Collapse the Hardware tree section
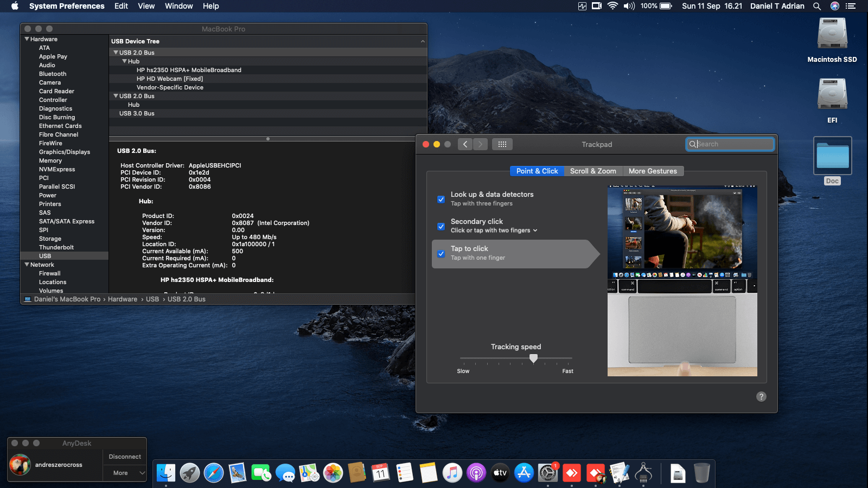Viewport: 868px width, 488px height. coord(27,39)
